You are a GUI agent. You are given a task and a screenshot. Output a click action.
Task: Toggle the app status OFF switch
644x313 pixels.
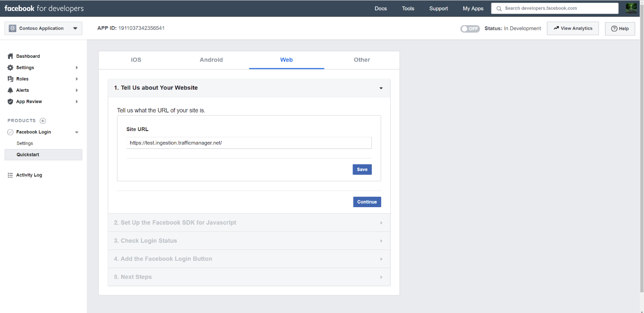coord(470,28)
